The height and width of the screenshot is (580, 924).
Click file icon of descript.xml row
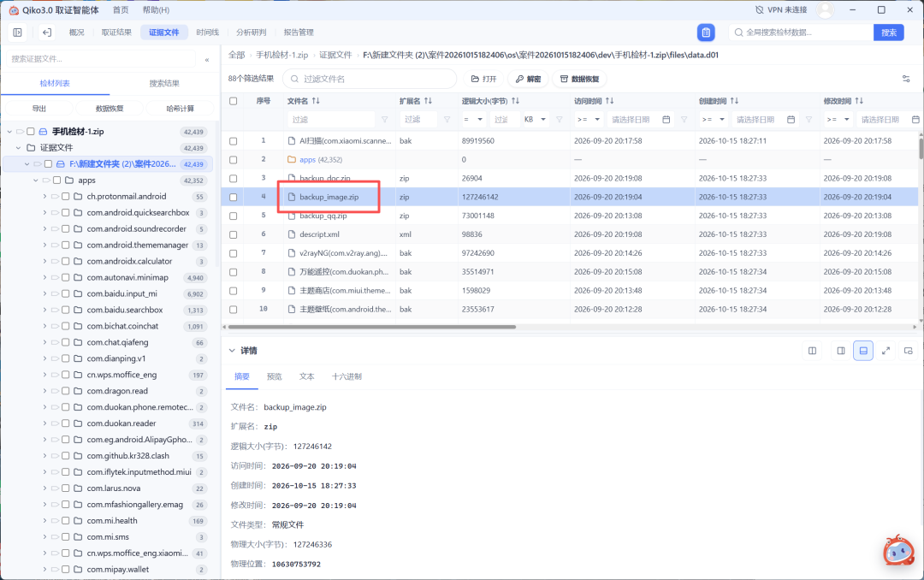coord(291,234)
